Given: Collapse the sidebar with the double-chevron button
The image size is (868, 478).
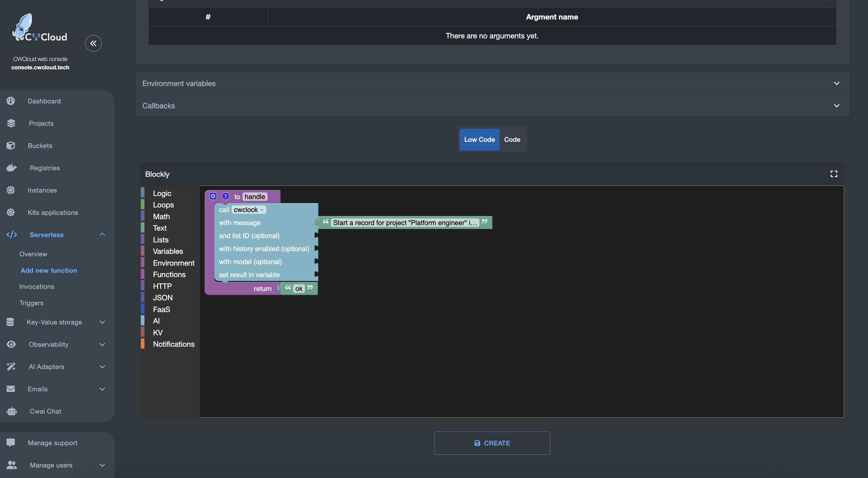Looking at the screenshot, I should point(93,43).
